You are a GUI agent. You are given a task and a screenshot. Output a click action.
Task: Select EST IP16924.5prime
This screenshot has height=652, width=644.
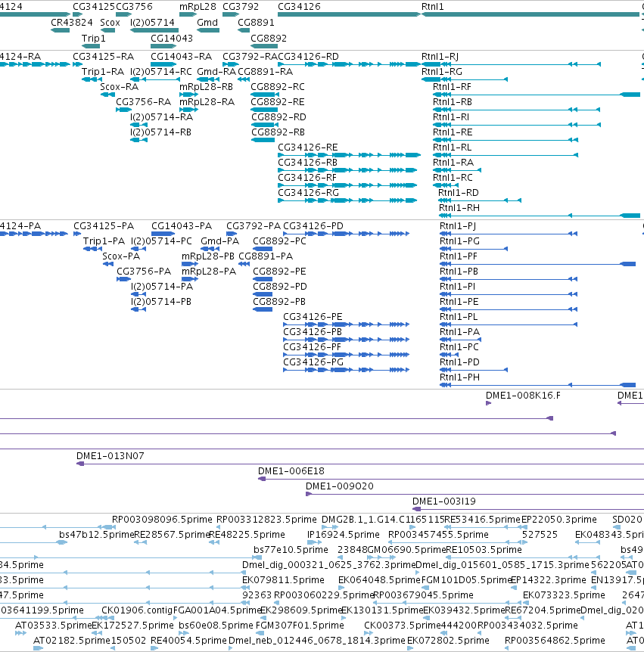pos(344,535)
